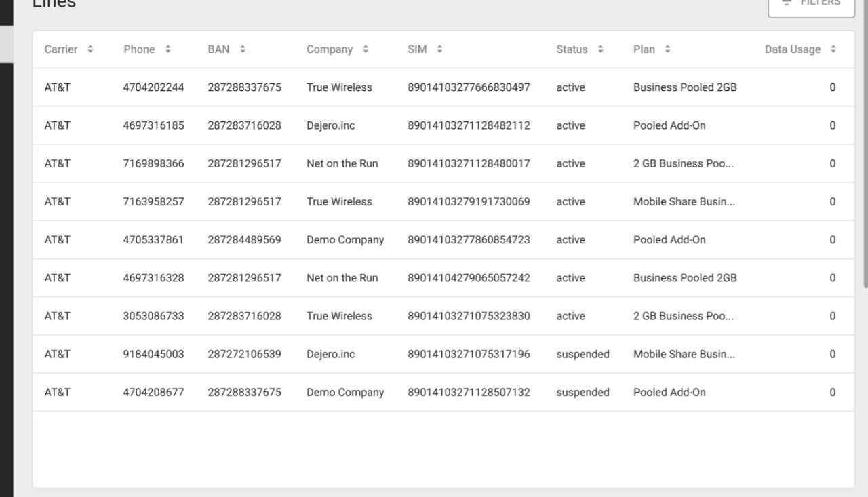868x497 pixels.
Task: Click Dejero.inc in 9184045003 row
Action: point(330,355)
